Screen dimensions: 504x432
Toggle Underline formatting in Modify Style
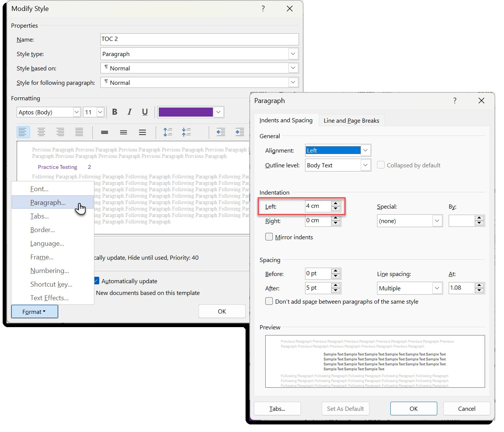click(x=145, y=112)
